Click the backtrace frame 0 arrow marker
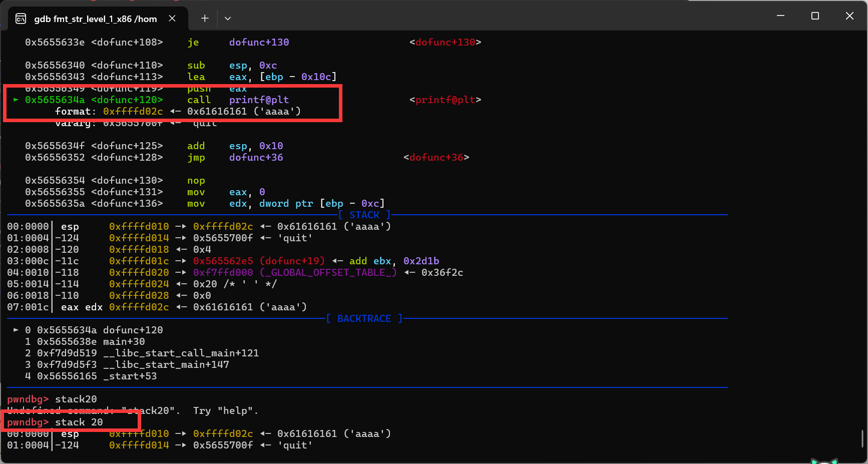 click(x=16, y=330)
